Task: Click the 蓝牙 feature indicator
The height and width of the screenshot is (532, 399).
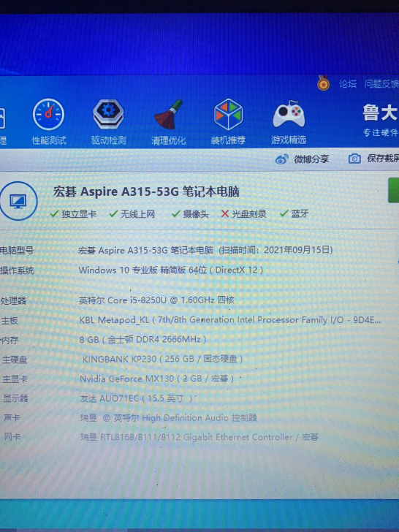Action: [294, 213]
